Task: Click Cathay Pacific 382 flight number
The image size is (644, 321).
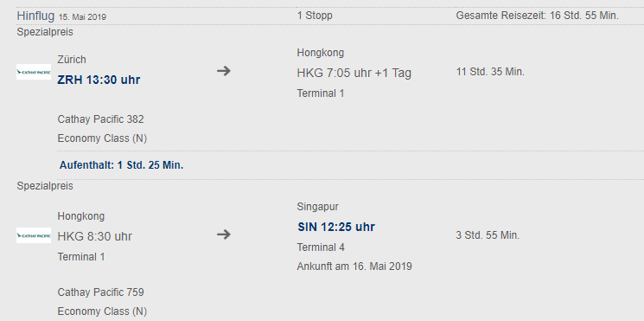Action: pyautogui.click(x=100, y=119)
